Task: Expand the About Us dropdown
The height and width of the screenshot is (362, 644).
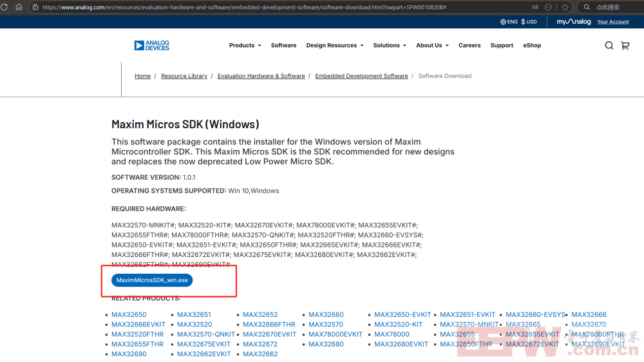Action: pos(432,45)
